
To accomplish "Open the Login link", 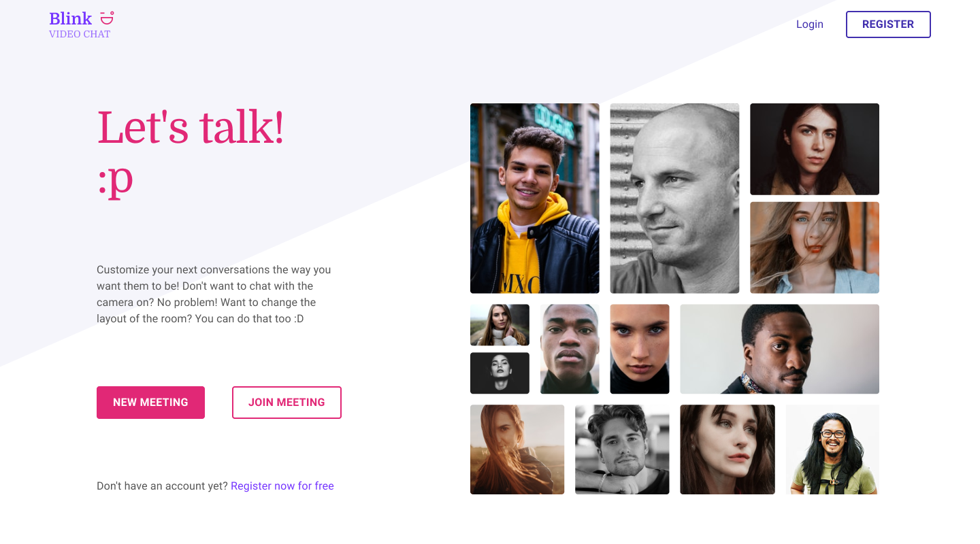I will click(810, 24).
